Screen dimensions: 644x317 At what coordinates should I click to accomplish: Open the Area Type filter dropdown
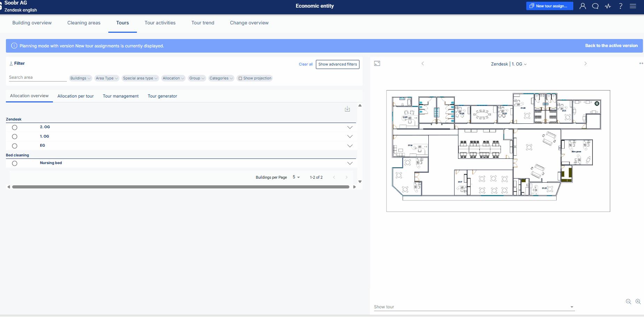107,78
